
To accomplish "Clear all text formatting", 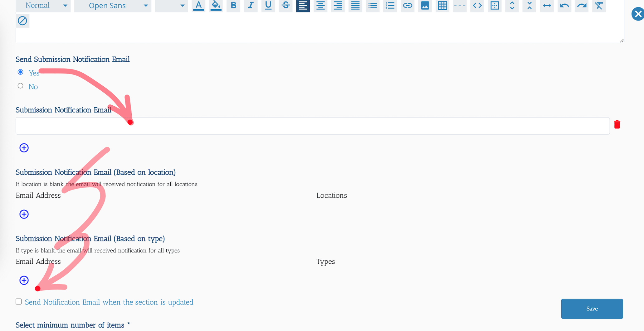I will pyautogui.click(x=599, y=5).
